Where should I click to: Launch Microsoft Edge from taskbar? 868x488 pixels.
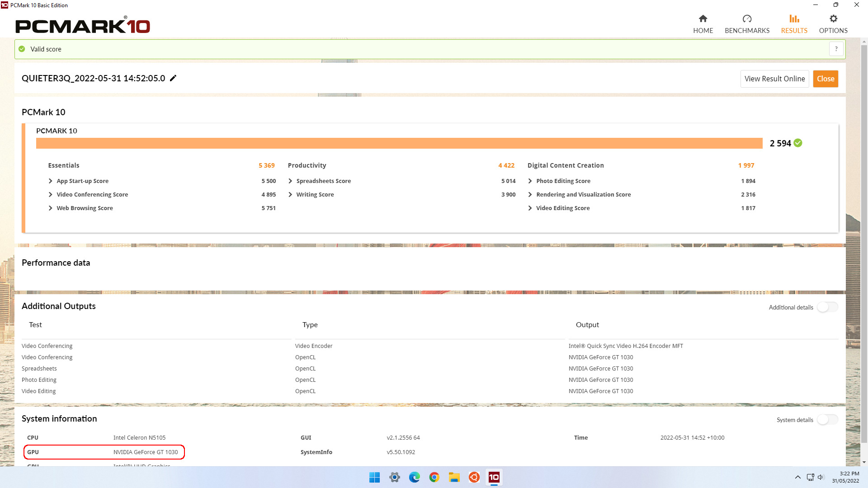coord(415,477)
